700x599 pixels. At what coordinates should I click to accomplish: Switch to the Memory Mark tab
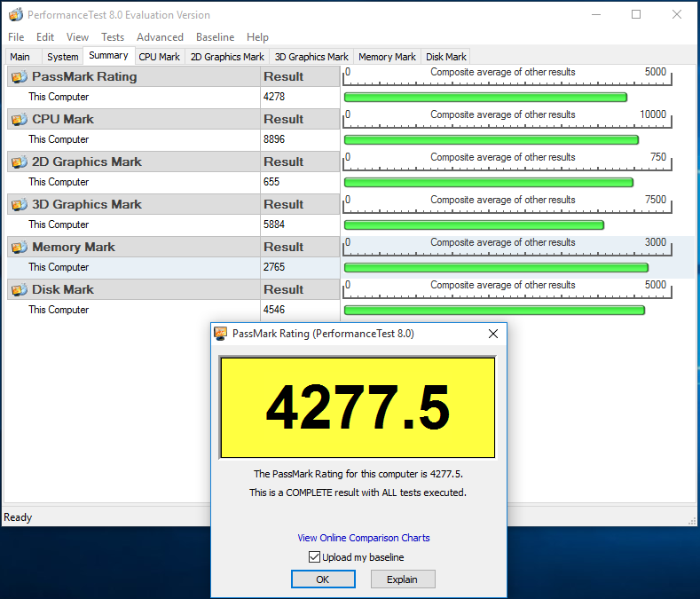click(387, 57)
